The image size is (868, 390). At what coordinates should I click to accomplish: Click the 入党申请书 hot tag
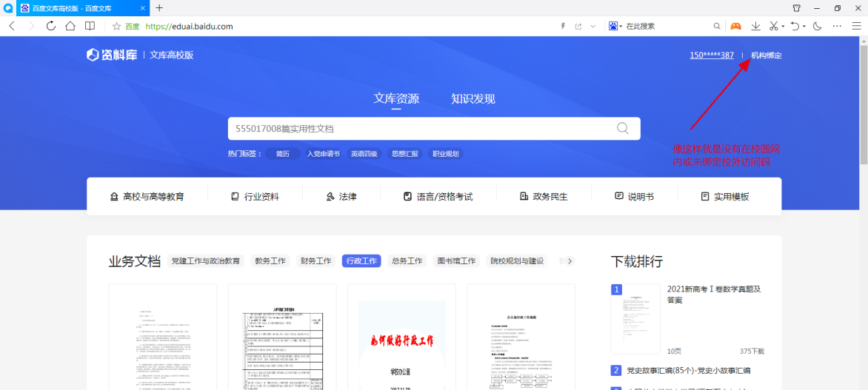tap(323, 154)
